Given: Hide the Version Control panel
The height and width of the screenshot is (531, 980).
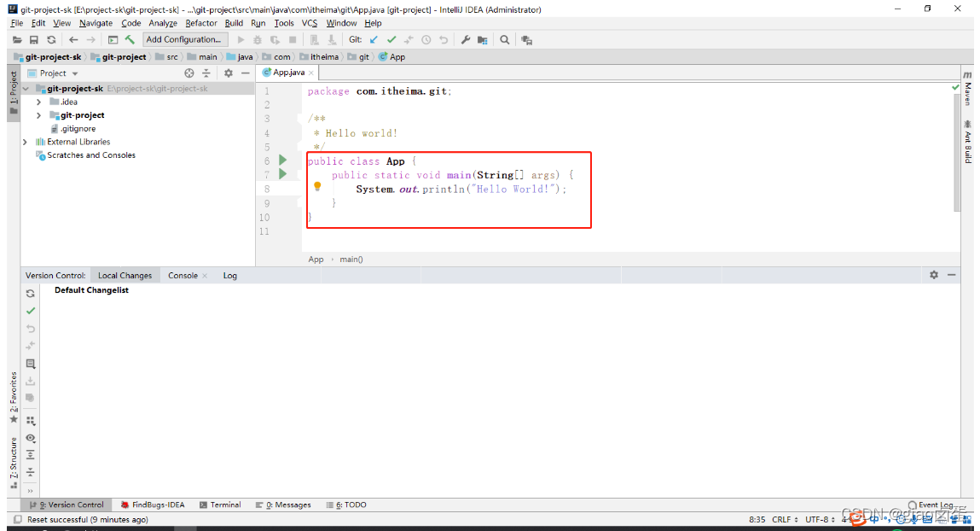Looking at the screenshot, I should (x=951, y=275).
